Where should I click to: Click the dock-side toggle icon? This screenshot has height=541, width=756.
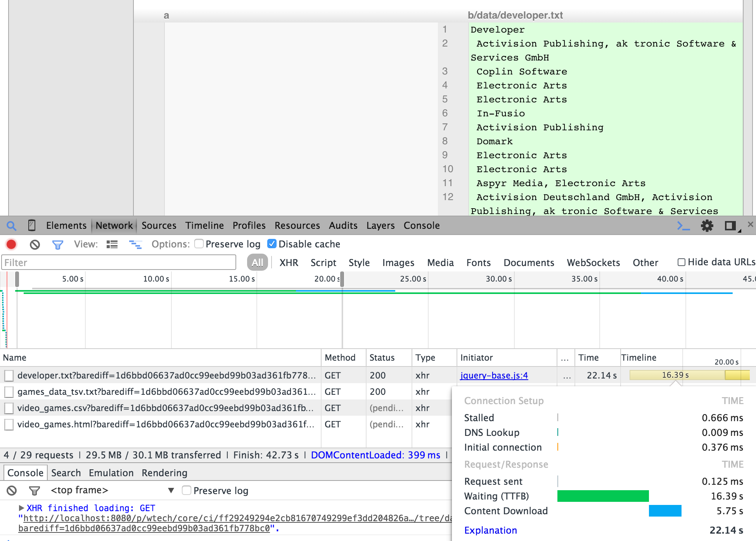point(730,226)
